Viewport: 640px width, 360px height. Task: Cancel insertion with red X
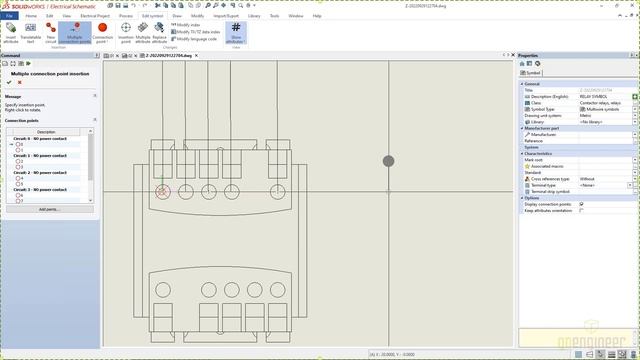[x=20, y=82]
